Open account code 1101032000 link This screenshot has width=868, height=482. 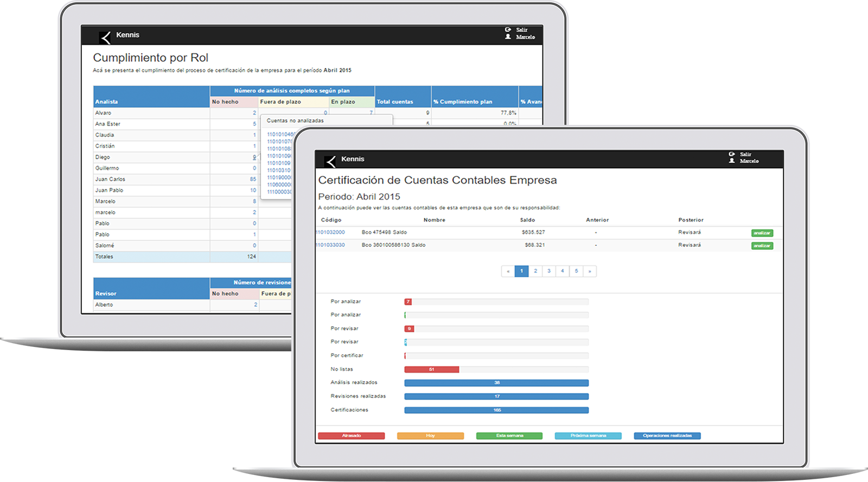tap(330, 232)
